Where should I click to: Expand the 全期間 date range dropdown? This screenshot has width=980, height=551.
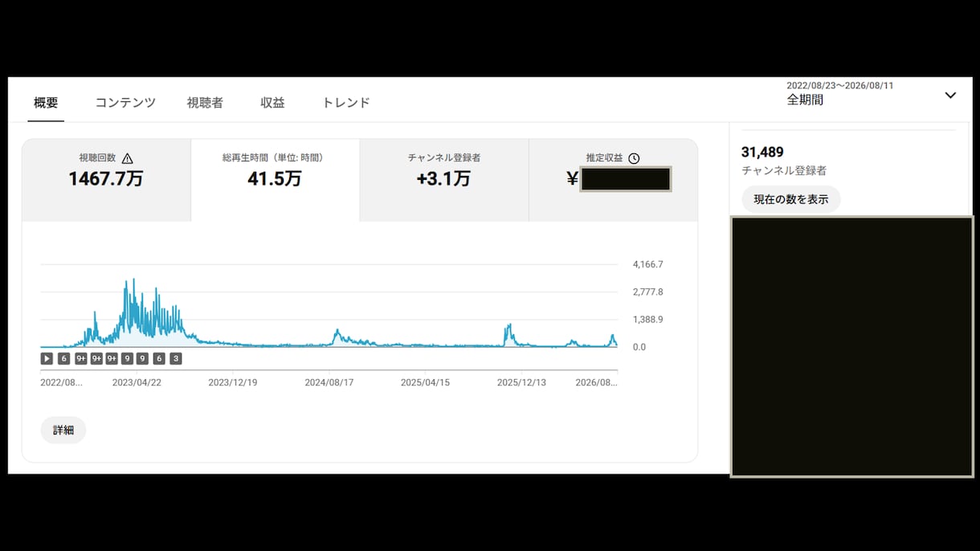[872, 94]
